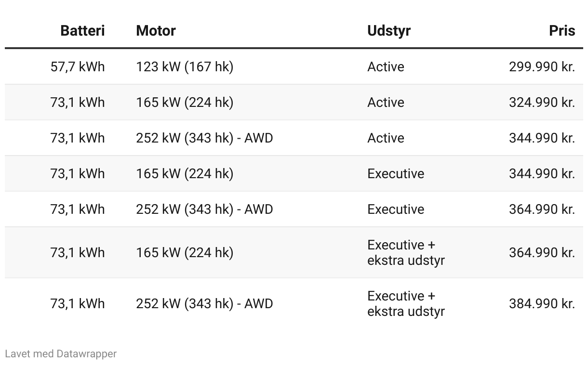Click the 299.990 kr. price
The width and height of the screenshot is (588, 365).
point(542,66)
